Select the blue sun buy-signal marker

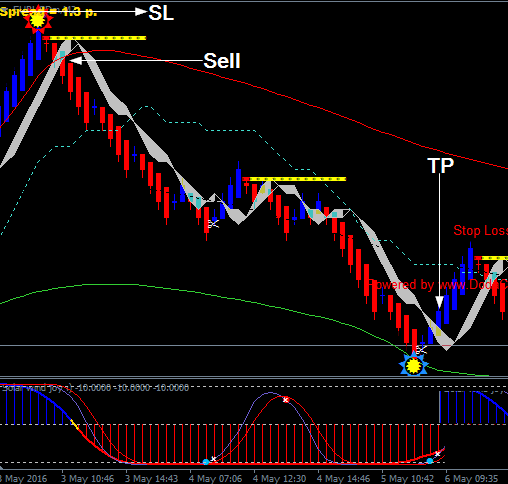click(413, 365)
